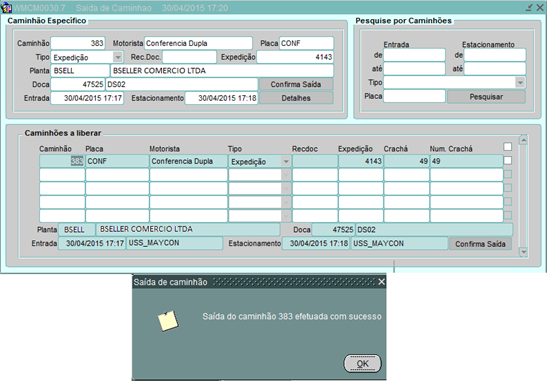
Task: Click the USS_MAYCON field next to Entrada
Action: pos(174,243)
